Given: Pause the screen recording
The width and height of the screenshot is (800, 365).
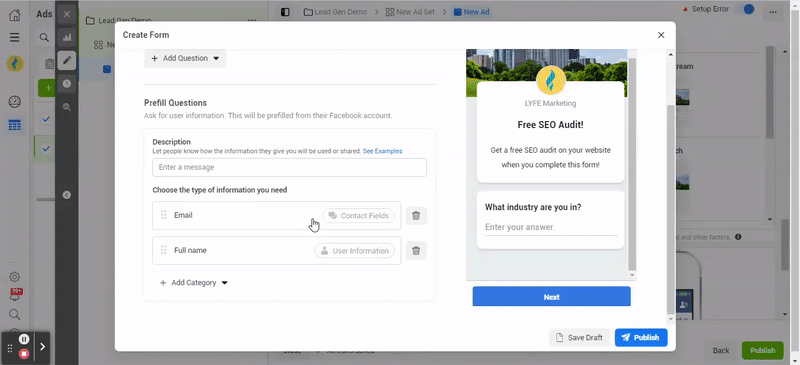Looking at the screenshot, I should pos(24,339).
